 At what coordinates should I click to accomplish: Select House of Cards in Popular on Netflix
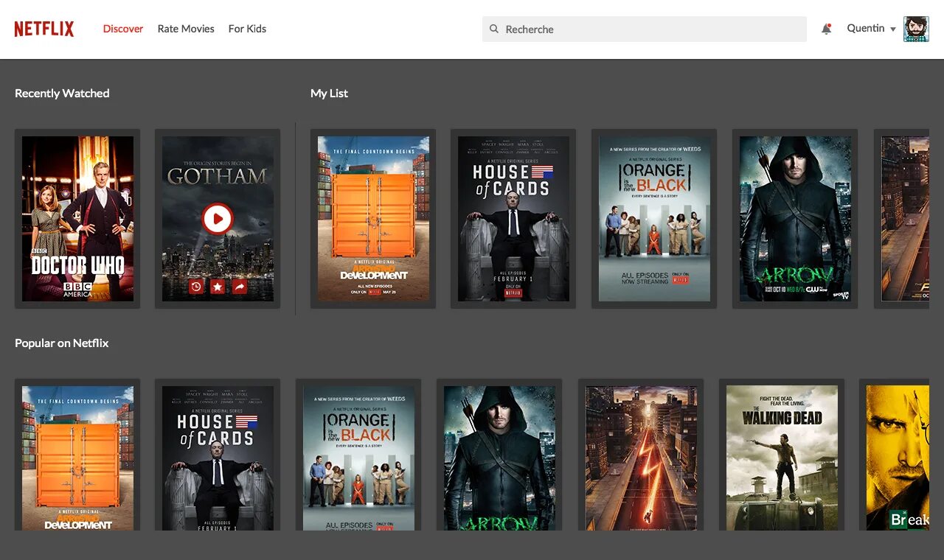tap(218, 455)
